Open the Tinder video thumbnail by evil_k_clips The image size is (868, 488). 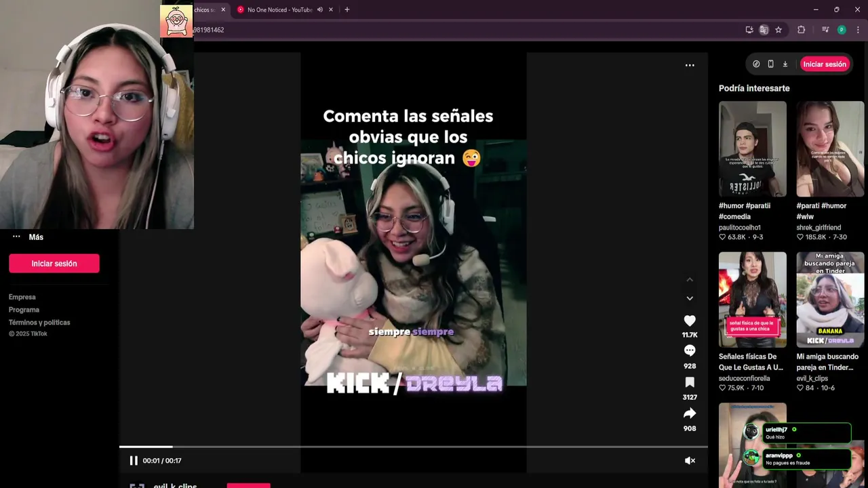(x=830, y=300)
